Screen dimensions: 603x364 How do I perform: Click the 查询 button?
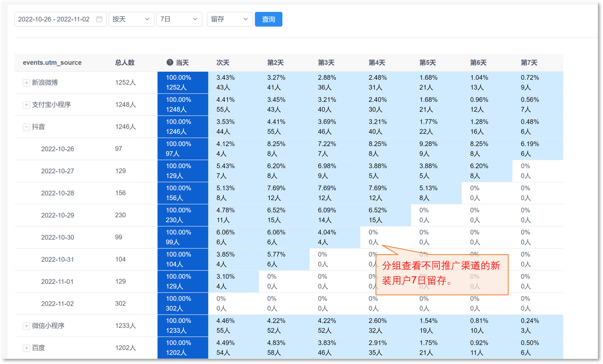pos(269,19)
